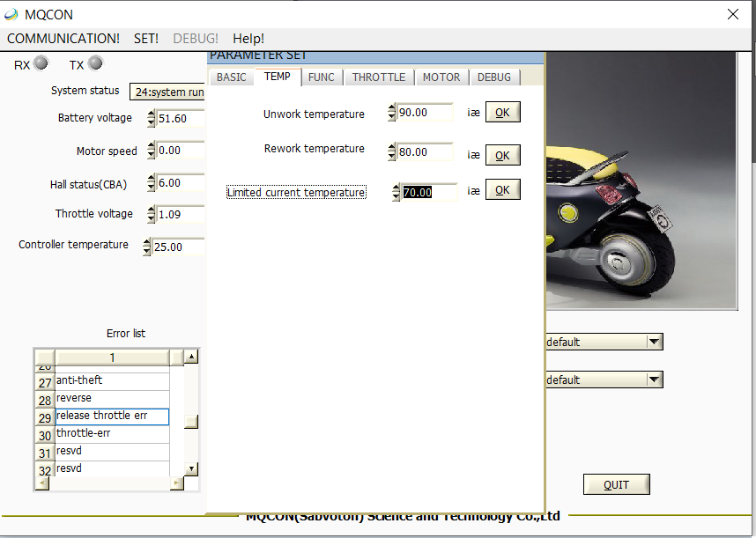Click the Limited current temperature stepper
756x538 pixels.
(397, 193)
